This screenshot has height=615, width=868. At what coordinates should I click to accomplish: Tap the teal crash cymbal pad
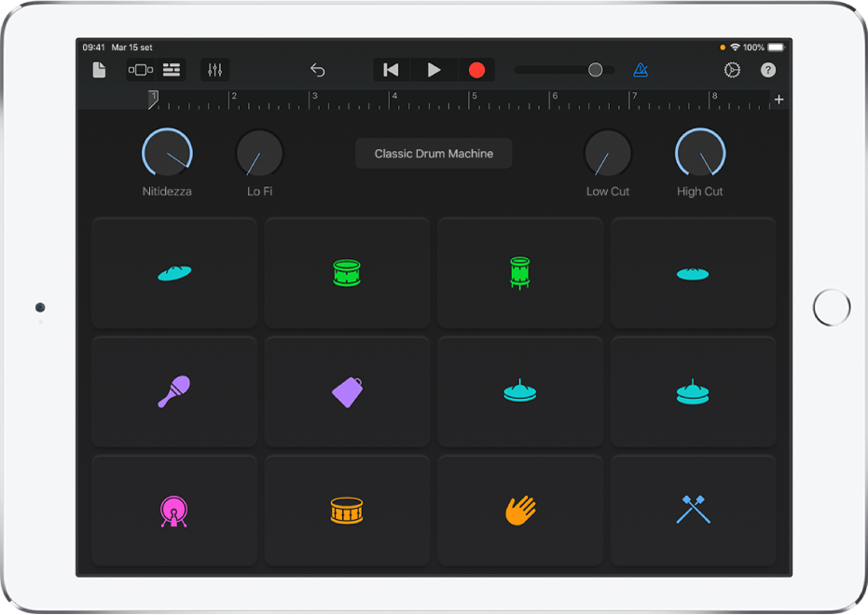click(x=173, y=272)
